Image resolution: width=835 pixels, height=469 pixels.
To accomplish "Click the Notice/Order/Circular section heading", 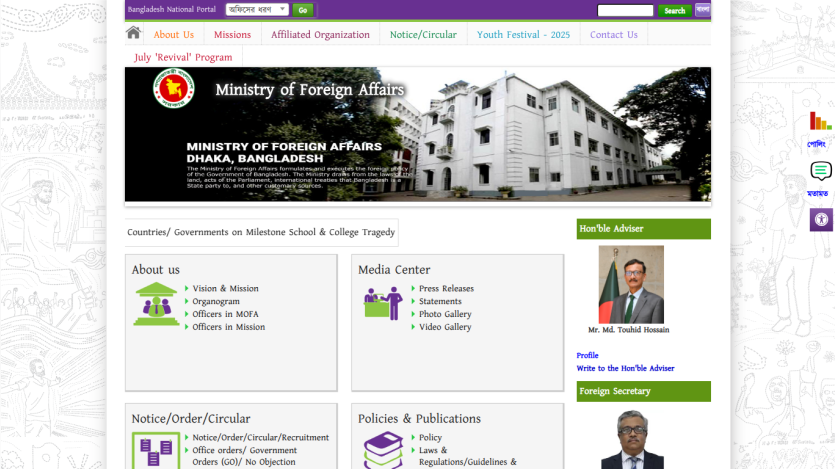I will pyautogui.click(x=191, y=419).
